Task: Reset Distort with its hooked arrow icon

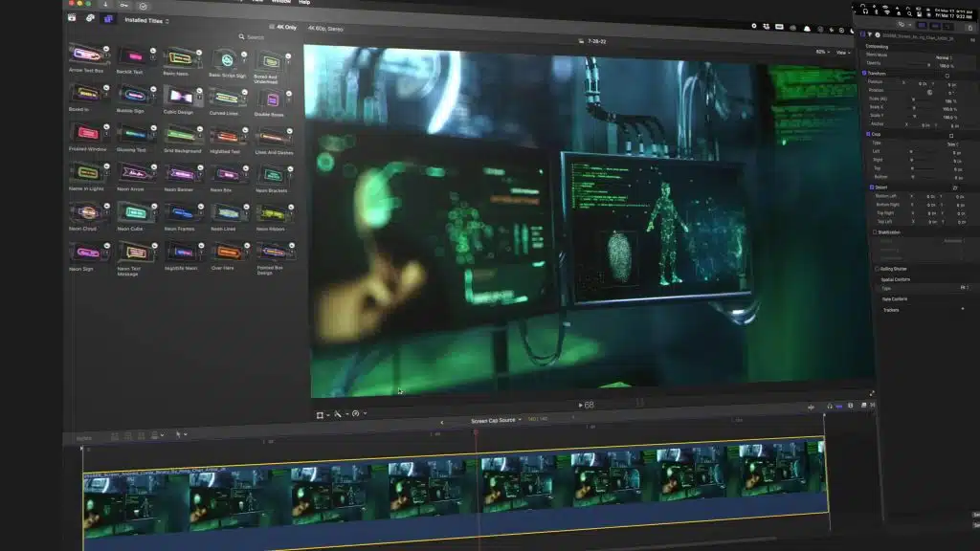Action: pyautogui.click(x=955, y=187)
